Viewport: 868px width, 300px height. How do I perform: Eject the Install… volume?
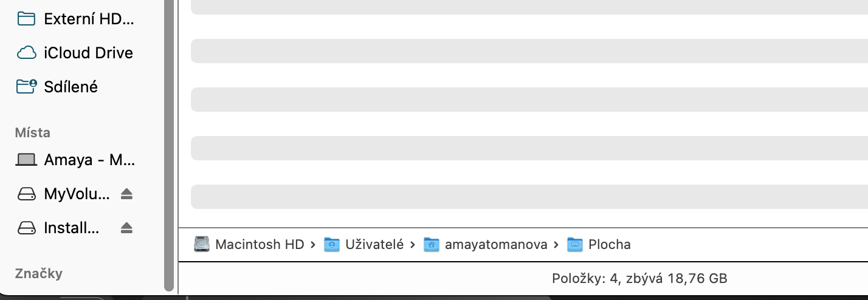pos(126,228)
